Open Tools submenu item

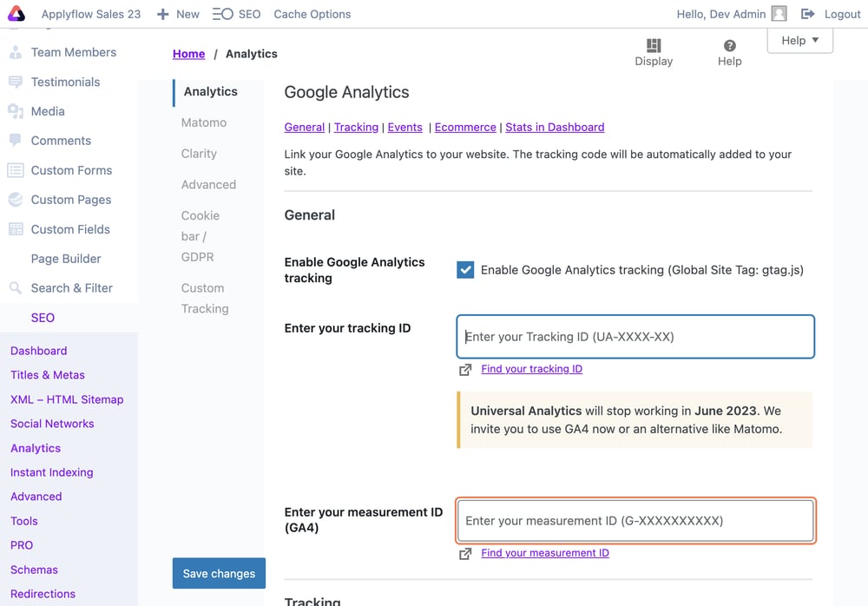[x=23, y=521]
